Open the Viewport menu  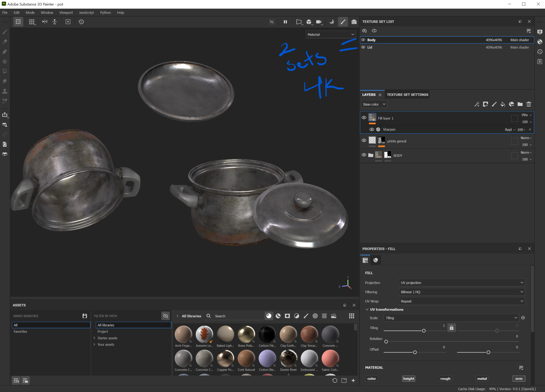click(x=66, y=13)
